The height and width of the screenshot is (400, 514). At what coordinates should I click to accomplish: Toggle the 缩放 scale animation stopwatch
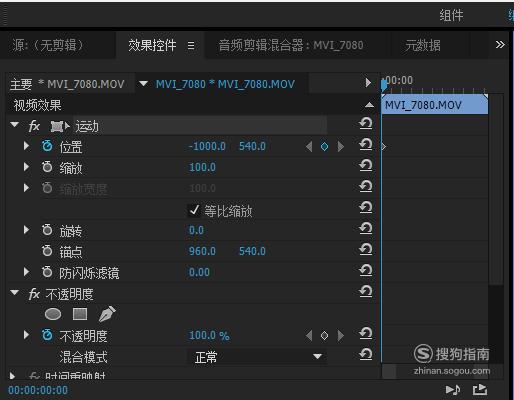pos(47,167)
